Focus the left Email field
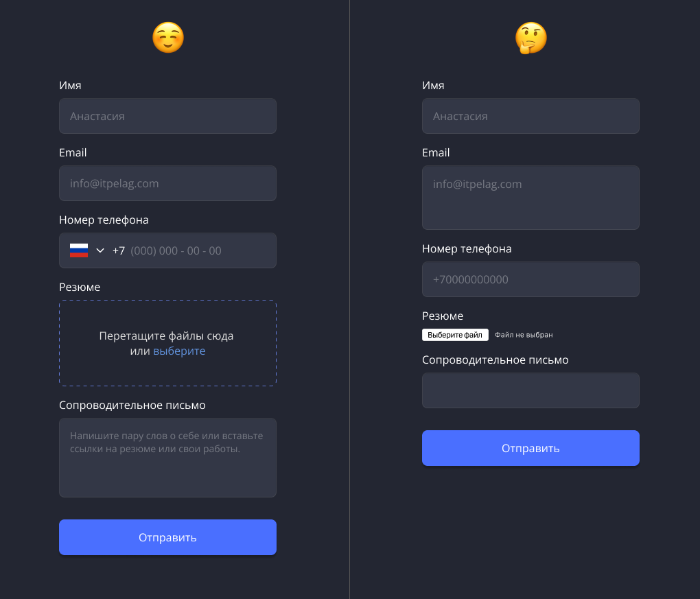Image resolution: width=700 pixels, height=599 pixels. pos(168,183)
